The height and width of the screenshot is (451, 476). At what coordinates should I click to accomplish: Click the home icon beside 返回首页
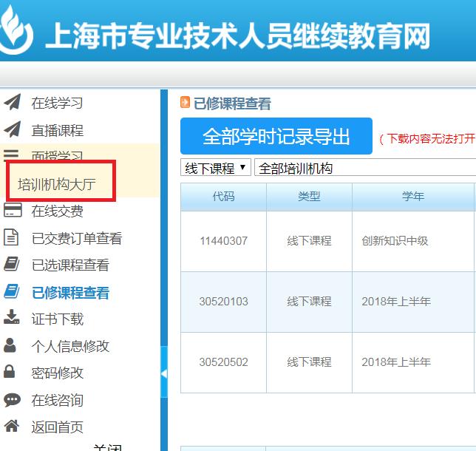point(12,425)
